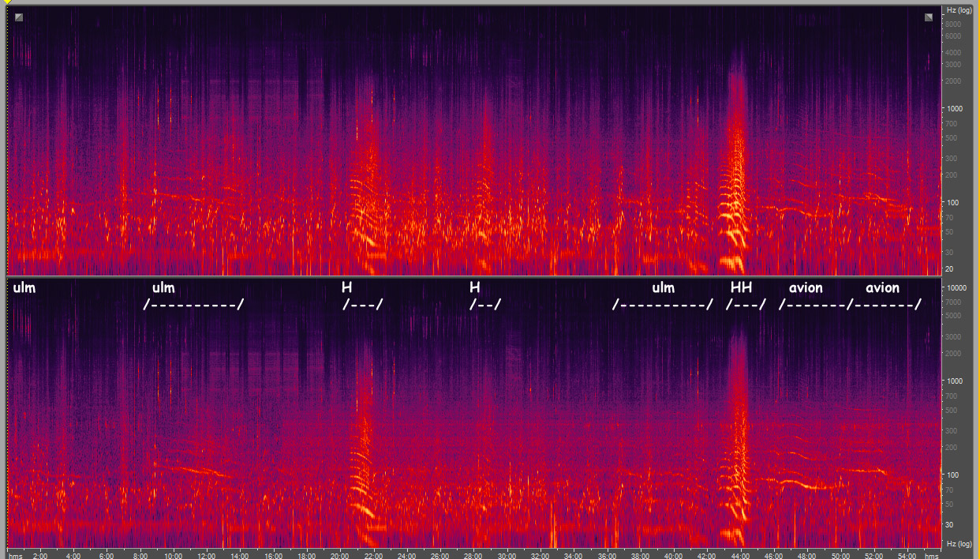Click the 'ulm' annotation near 9 minutes
The image size is (980, 559).
pyautogui.click(x=163, y=288)
